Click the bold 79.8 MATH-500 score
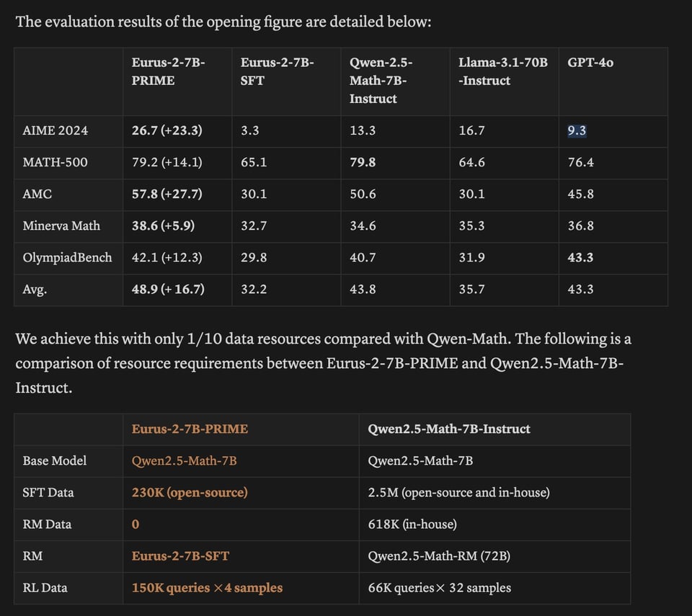Image resolution: width=692 pixels, height=616 pixels. (363, 162)
